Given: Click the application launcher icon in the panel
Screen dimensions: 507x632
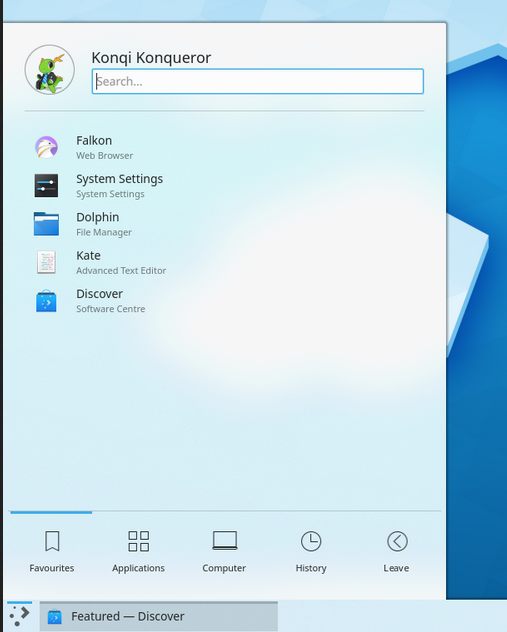Looking at the screenshot, I should click(19, 616).
